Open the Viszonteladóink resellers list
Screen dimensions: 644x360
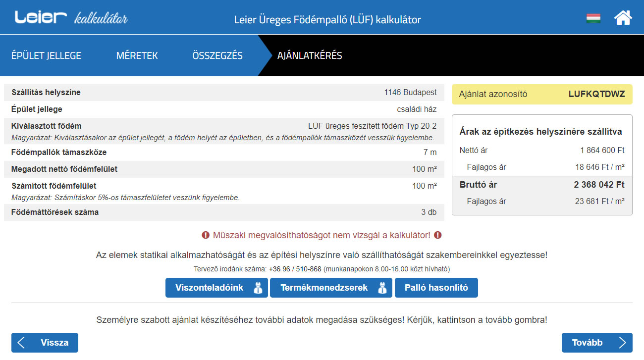(216, 288)
